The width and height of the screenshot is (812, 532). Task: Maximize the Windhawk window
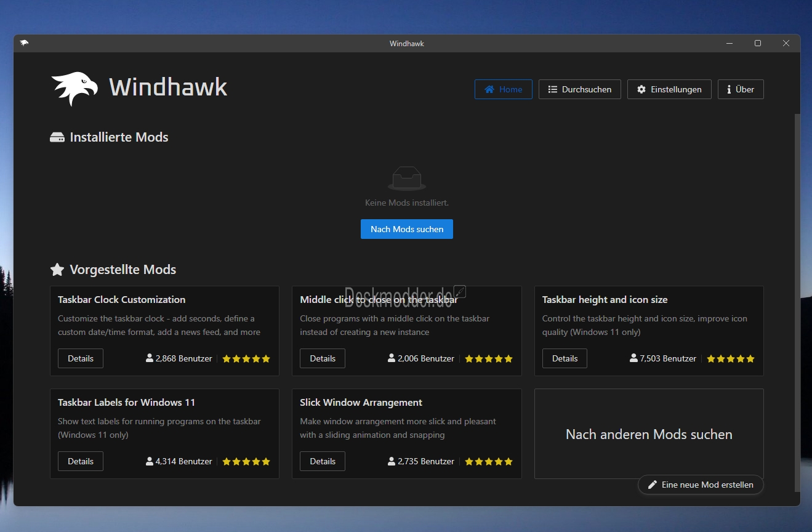point(758,43)
